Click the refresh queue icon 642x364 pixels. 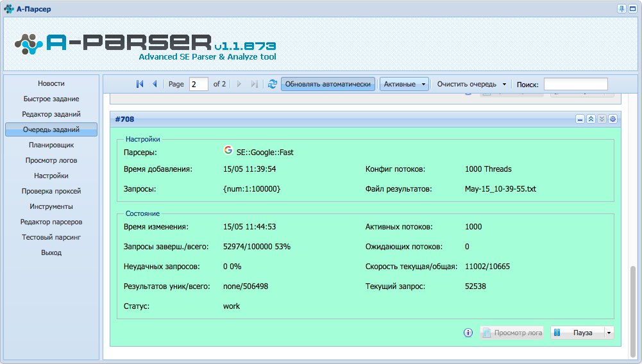[x=273, y=84]
